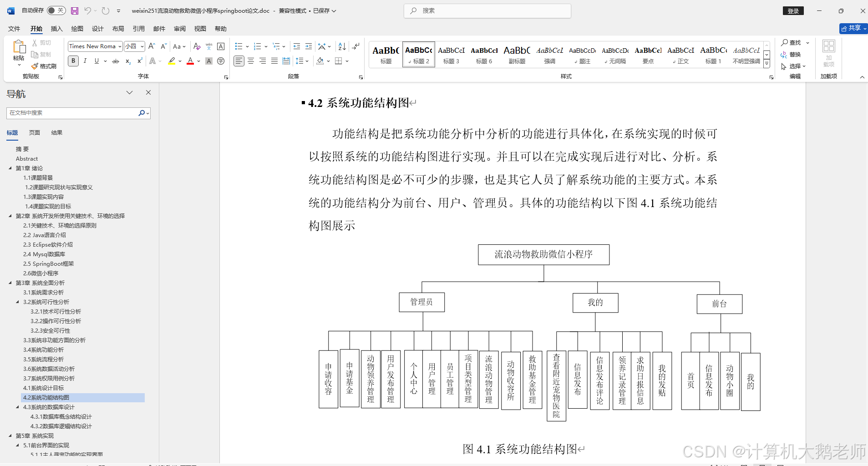Open the Font dialog launcher
The image size is (868, 466).
tap(226, 77)
